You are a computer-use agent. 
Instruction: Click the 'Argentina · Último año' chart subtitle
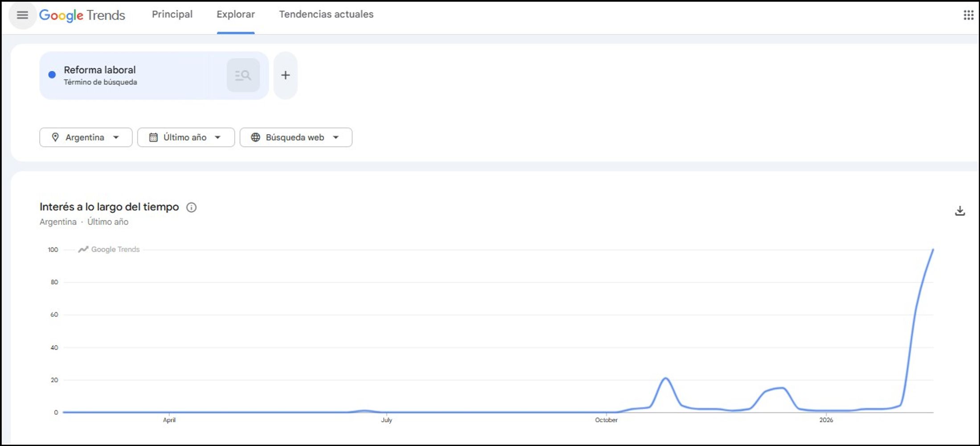84,222
